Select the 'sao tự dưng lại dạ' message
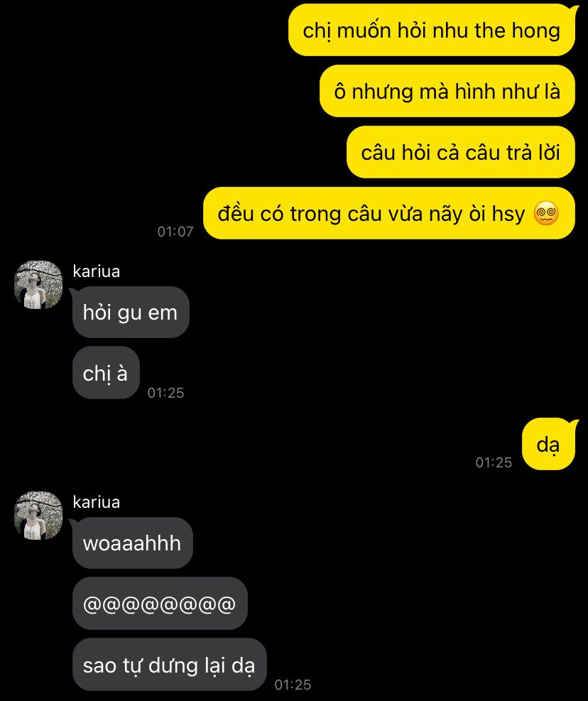This screenshot has height=701, width=588. [170, 665]
